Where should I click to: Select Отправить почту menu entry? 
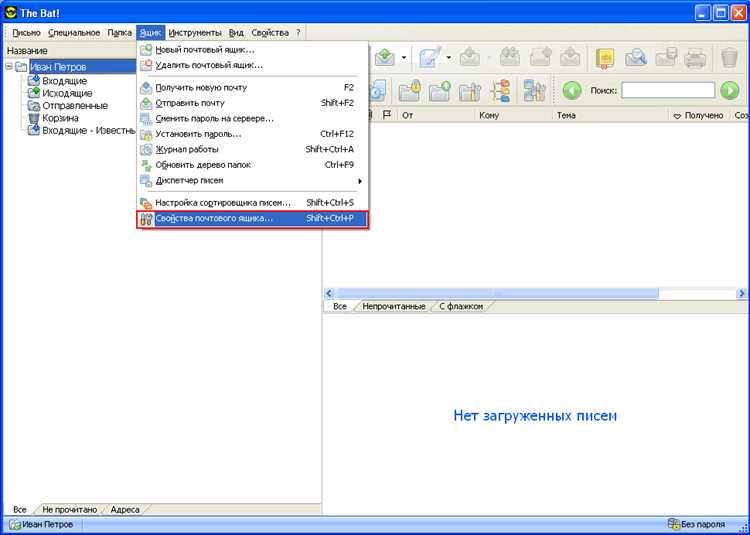[x=253, y=103]
